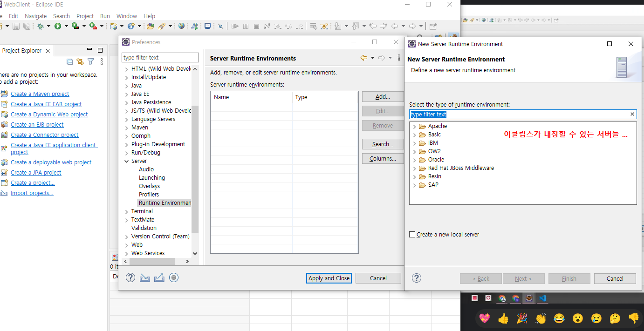The height and width of the screenshot is (331, 644).
Task: Click the Save All toolbar icon
Action: 27,27
